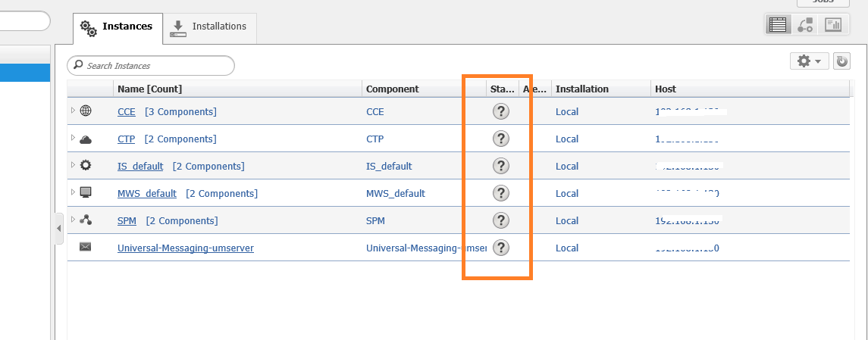This screenshot has width=868, height=340.
Task: Collapse the left panel with arrow handle
Action: point(59,228)
